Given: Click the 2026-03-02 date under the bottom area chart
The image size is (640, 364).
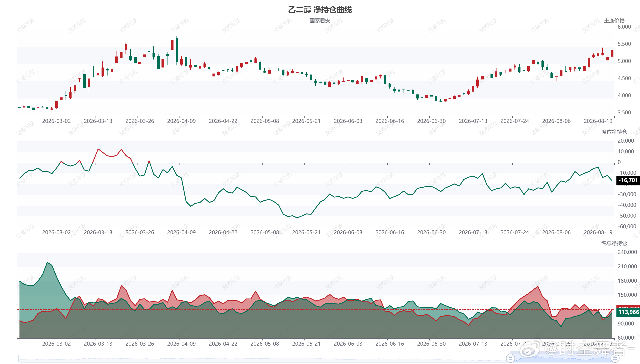Looking at the screenshot, I should pyautogui.click(x=56, y=343).
